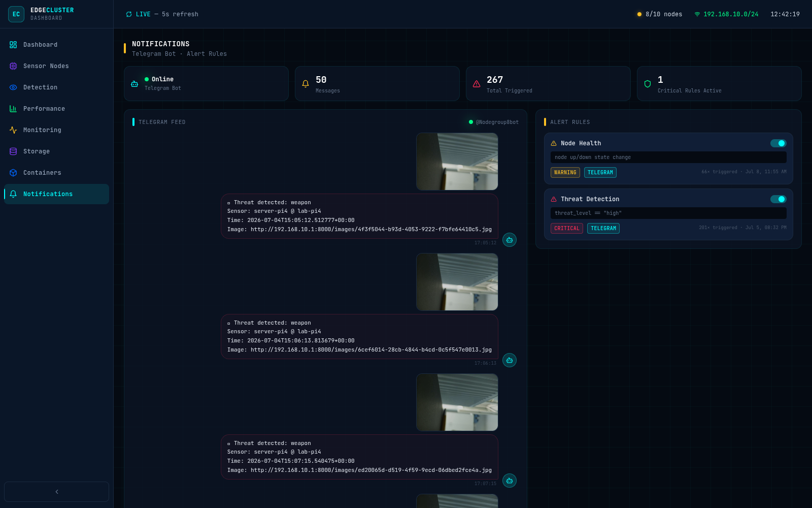Open the Dashboard page
The image size is (812, 508).
click(56, 45)
